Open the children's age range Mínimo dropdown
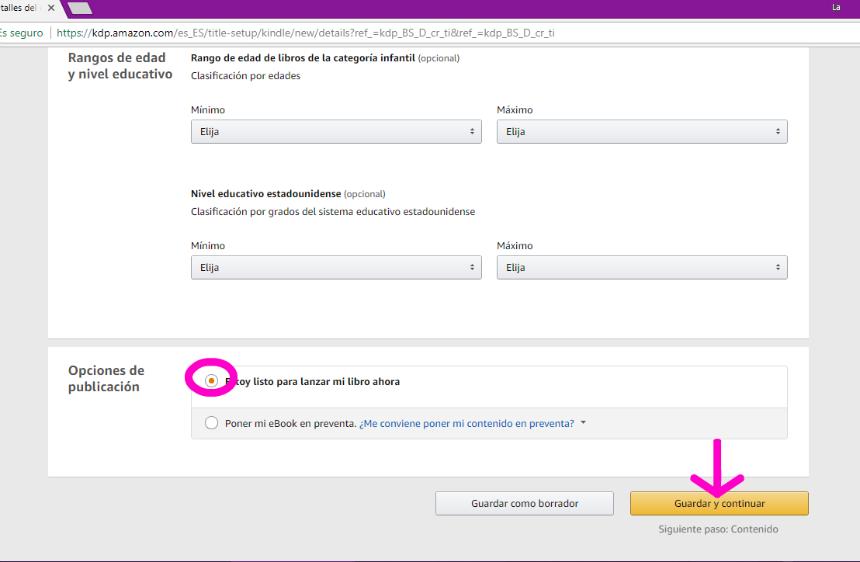This screenshot has height=562, width=860. 336,132
